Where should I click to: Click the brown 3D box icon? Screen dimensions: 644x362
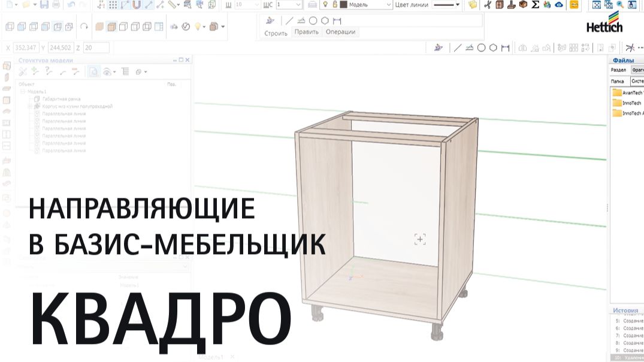click(523, 5)
